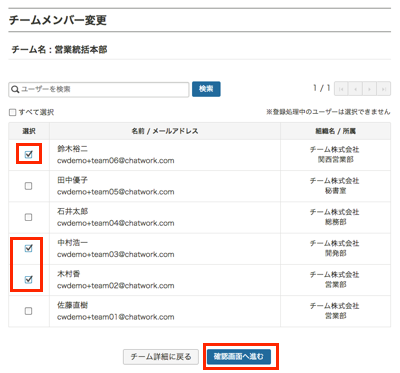Click email cwdemo+team05@chatwork.com
The height and width of the screenshot is (373, 400).
[116, 192]
